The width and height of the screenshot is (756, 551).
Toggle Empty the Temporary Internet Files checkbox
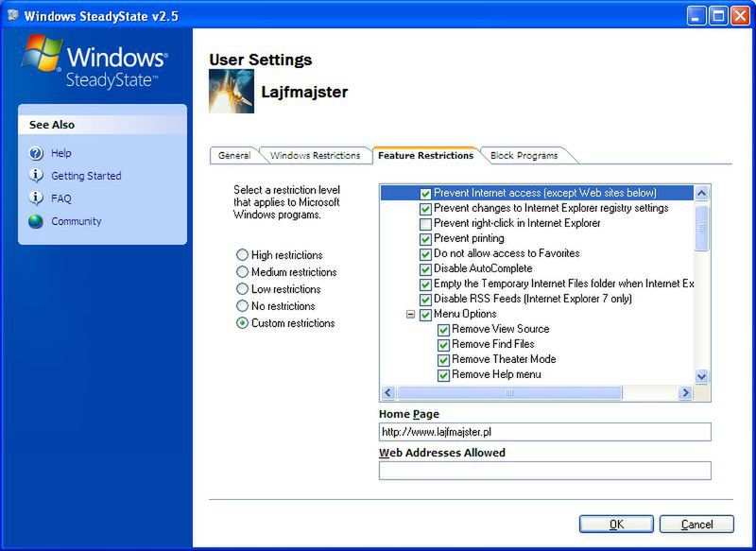coord(425,284)
